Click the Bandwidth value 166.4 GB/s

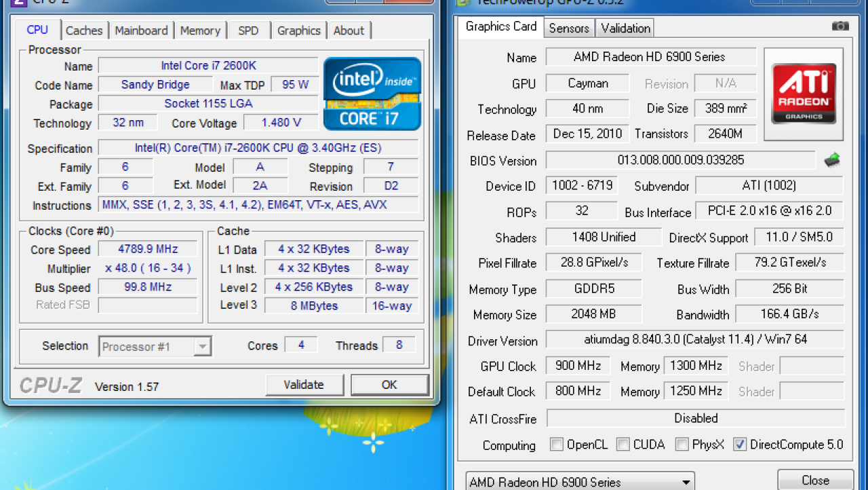(789, 314)
